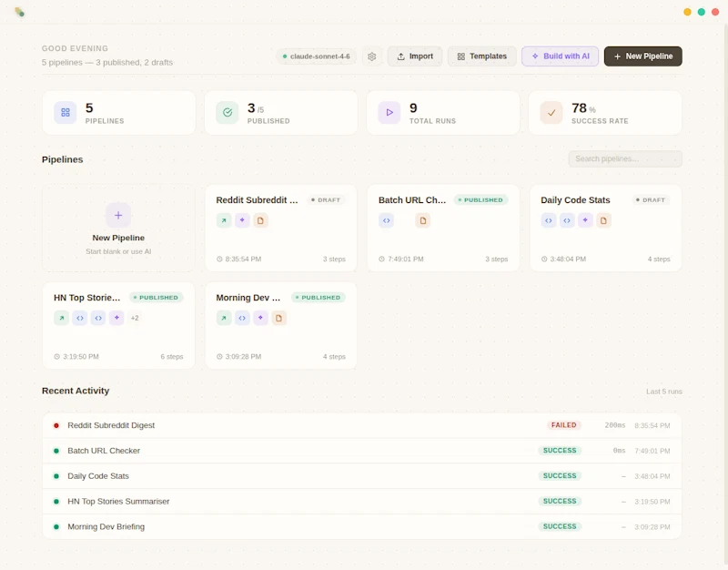The image size is (728, 570).
Task: Select HN Top Stories Summariser activity row
Action: click(362, 501)
